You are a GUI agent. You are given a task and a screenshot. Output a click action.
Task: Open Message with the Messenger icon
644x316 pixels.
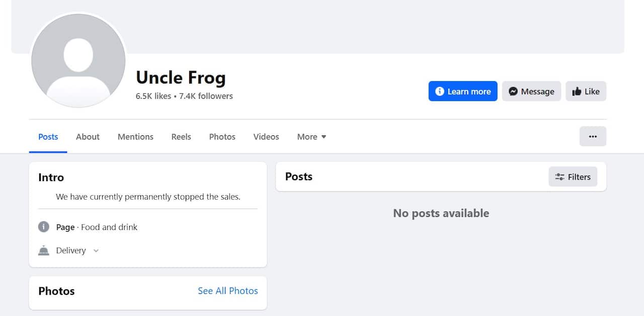point(513,92)
